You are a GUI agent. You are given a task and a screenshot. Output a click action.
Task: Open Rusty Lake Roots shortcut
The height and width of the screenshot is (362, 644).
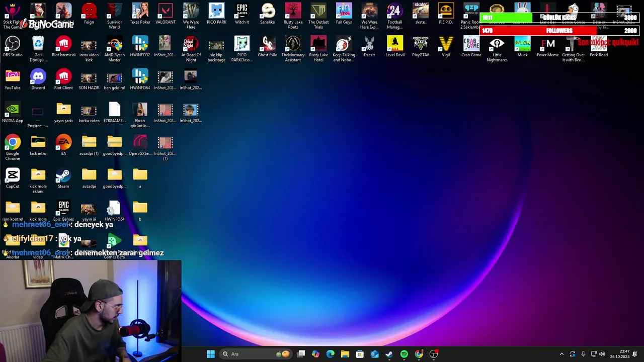point(293,16)
